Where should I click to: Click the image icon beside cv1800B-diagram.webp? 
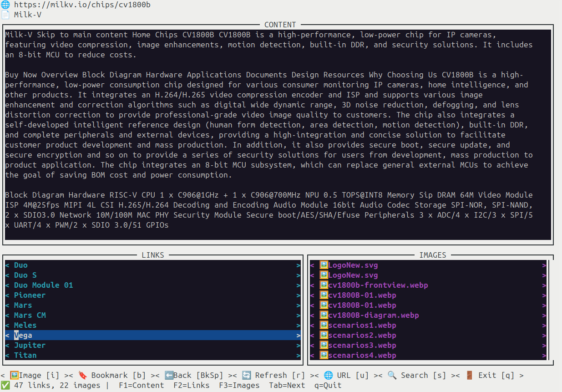coord(324,316)
